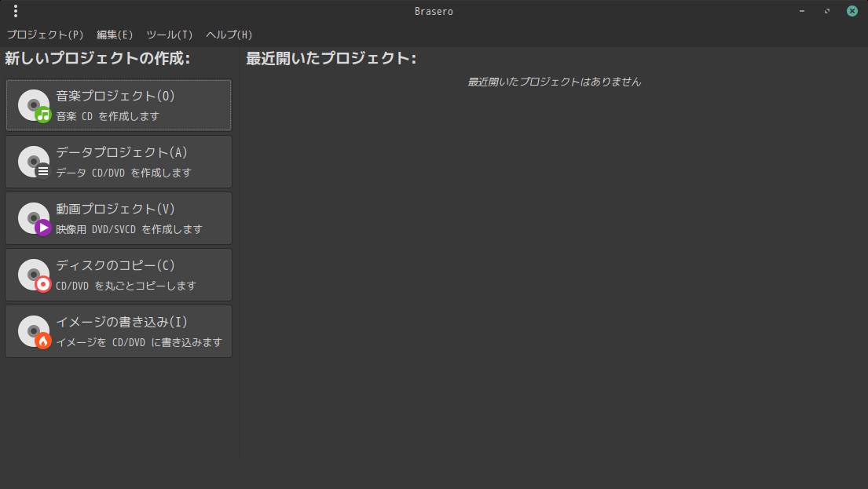Click the 音楽プロジェクト(O) title text

pos(115,96)
